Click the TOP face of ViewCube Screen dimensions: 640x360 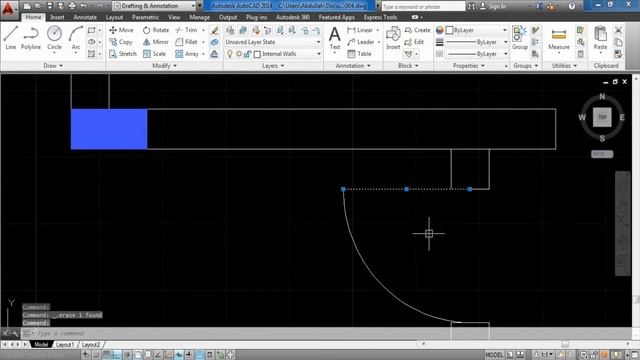[x=602, y=117]
